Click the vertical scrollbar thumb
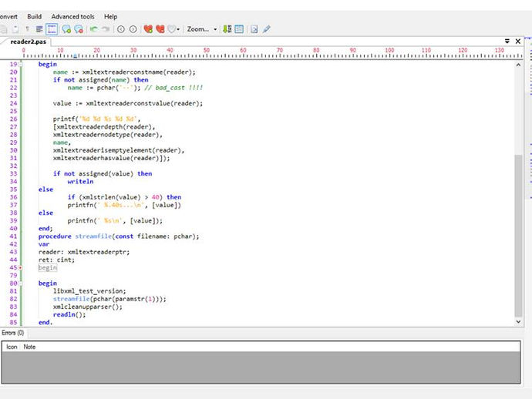This screenshot has height=399, width=532. [x=518, y=235]
